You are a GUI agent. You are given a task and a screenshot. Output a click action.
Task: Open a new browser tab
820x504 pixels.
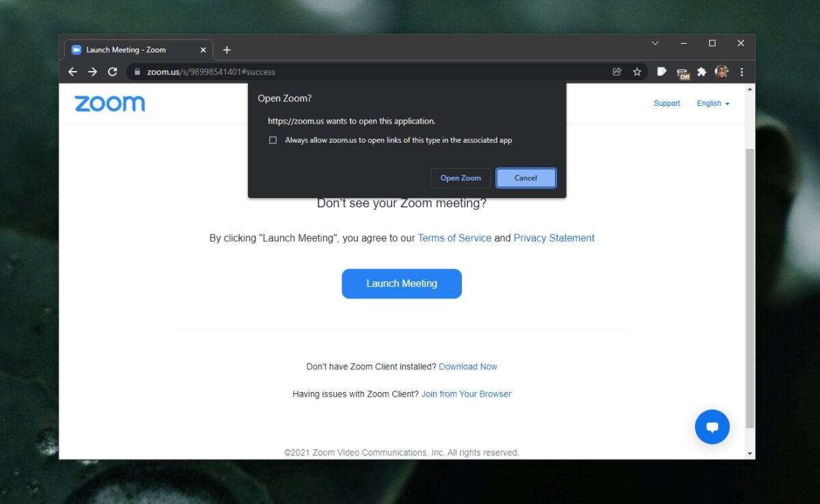click(x=227, y=49)
